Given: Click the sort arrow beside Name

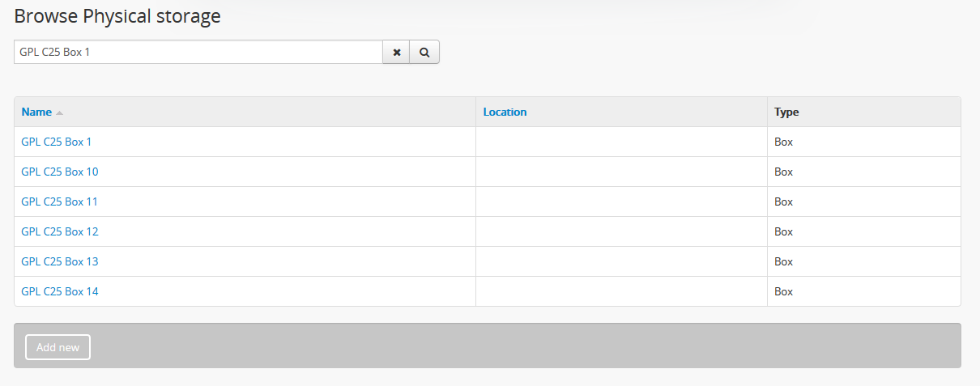Looking at the screenshot, I should (60, 112).
